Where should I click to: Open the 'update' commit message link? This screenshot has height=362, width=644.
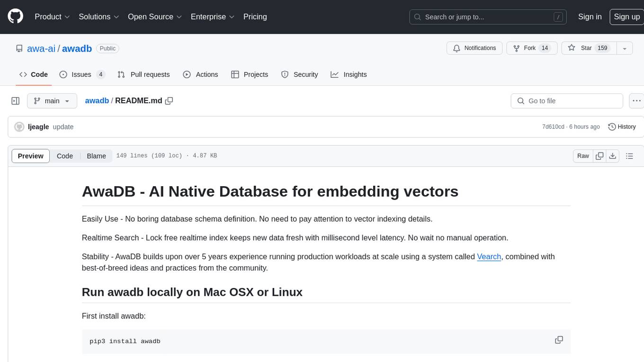point(63,127)
